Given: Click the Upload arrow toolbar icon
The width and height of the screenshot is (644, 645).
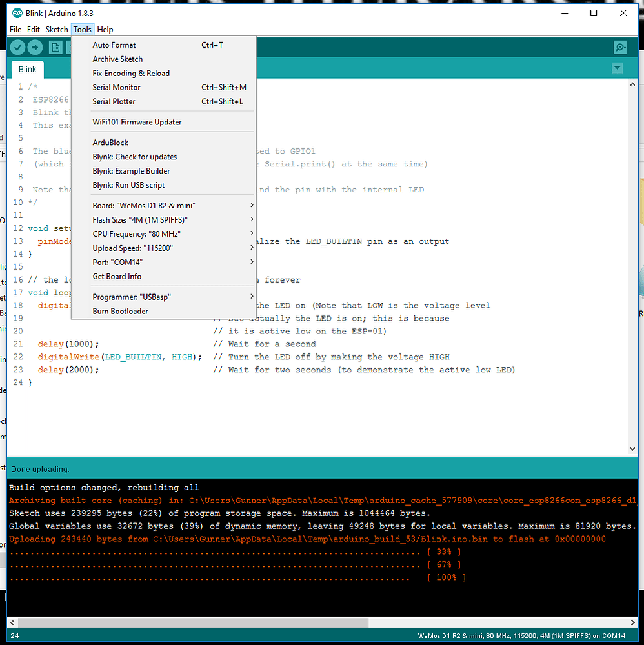Looking at the screenshot, I should [x=35, y=46].
